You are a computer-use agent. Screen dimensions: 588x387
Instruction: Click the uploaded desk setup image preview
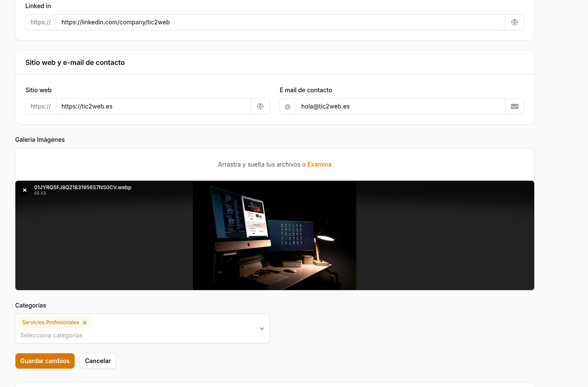coord(274,235)
